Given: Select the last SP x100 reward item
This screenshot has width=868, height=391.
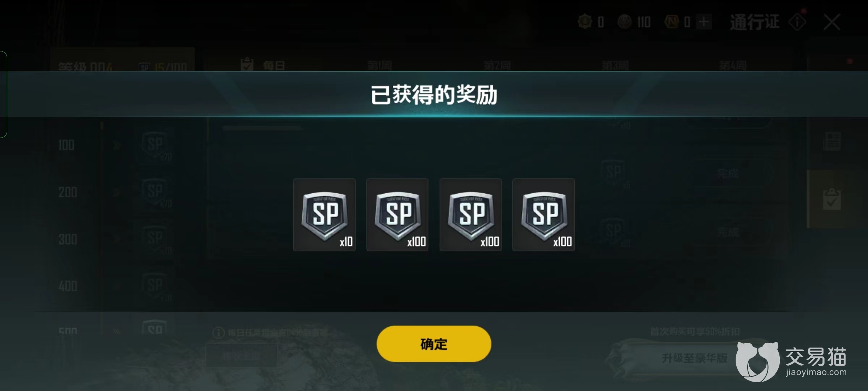Looking at the screenshot, I should [544, 215].
